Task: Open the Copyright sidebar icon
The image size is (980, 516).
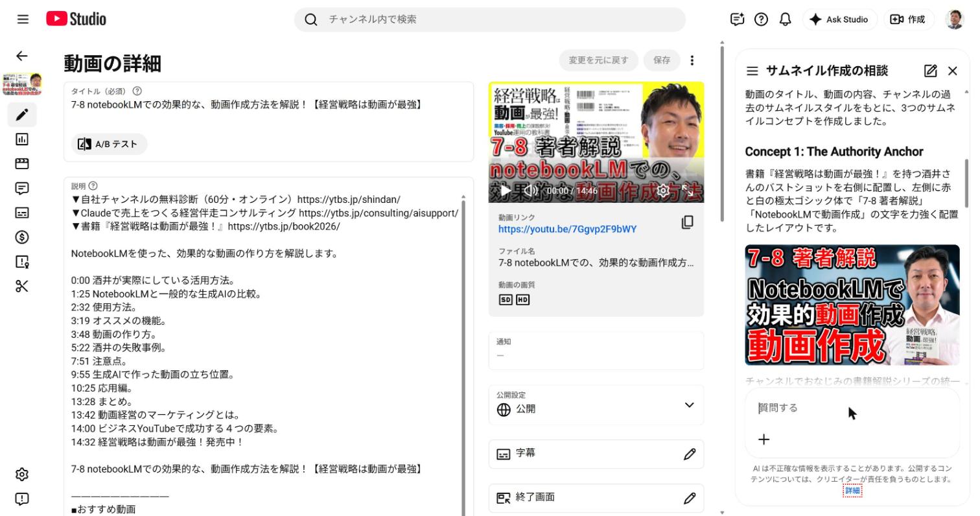Action: [22, 262]
